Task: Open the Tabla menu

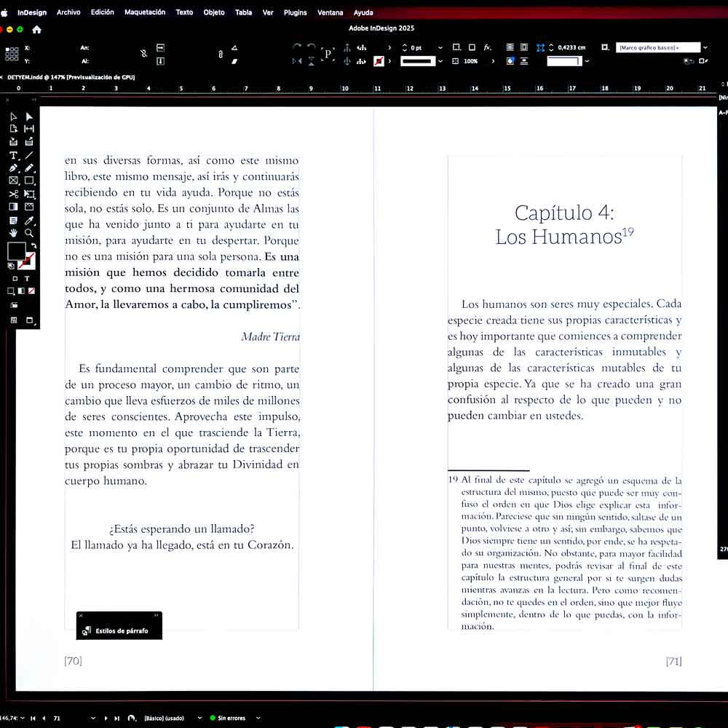Action: (243, 12)
